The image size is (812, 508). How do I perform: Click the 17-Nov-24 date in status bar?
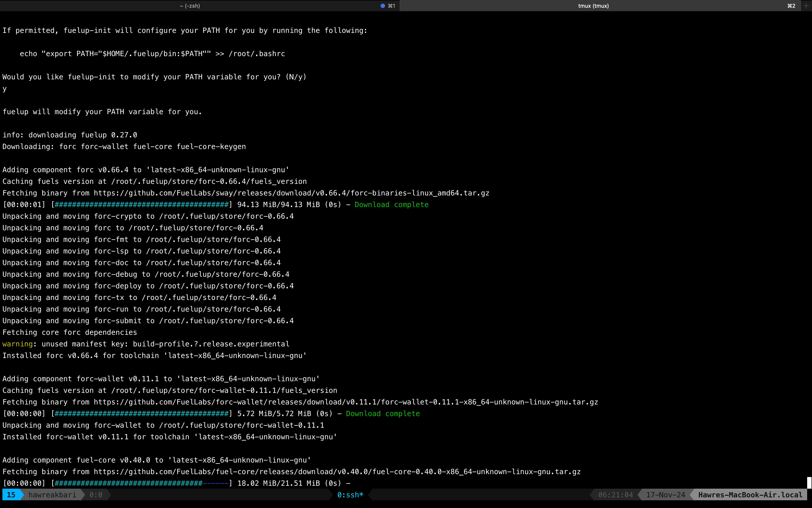point(666,494)
